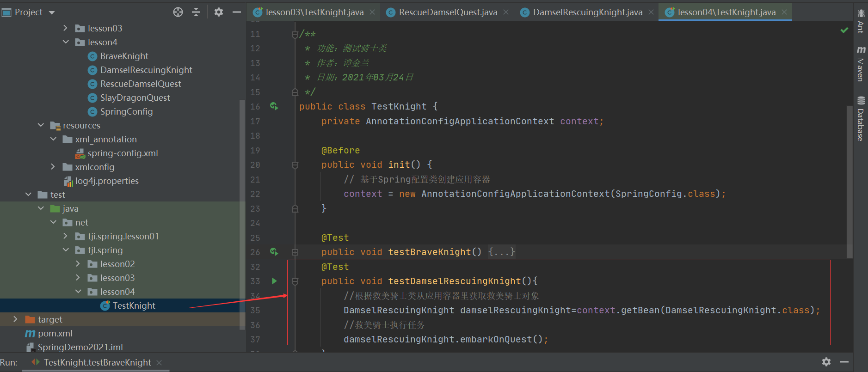The width and height of the screenshot is (868, 372).
Task: Collapse test lesson04 package
Action: tap(78, 292)
